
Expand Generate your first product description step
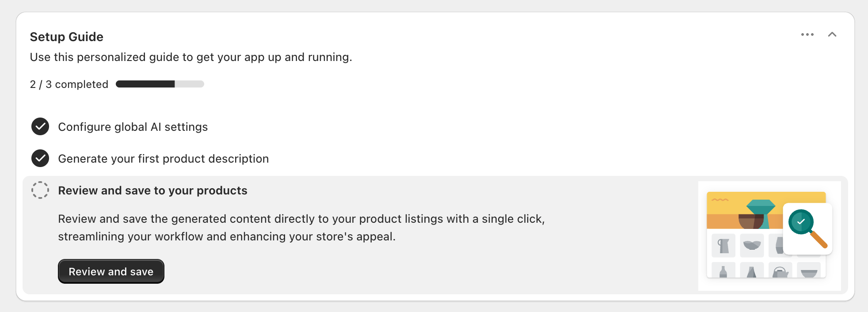coord(163,159)
